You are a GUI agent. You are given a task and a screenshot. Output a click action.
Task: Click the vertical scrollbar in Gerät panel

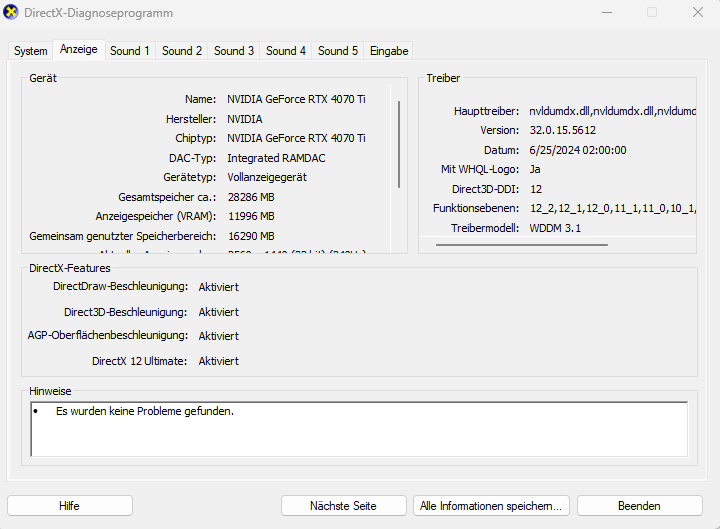399,144
